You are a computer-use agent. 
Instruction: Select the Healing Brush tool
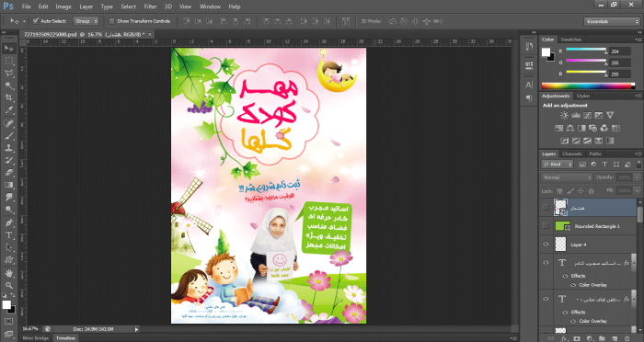8,123
